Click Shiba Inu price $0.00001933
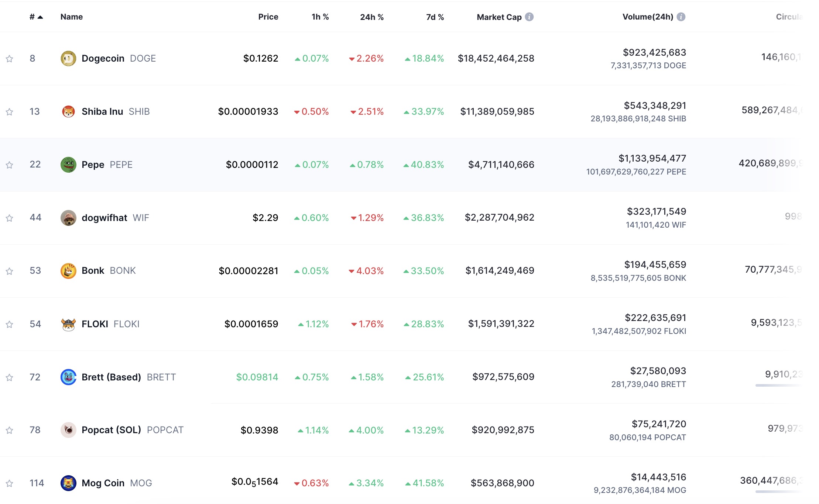The height and width of the screenshot is (504, 819). (248, 111)
